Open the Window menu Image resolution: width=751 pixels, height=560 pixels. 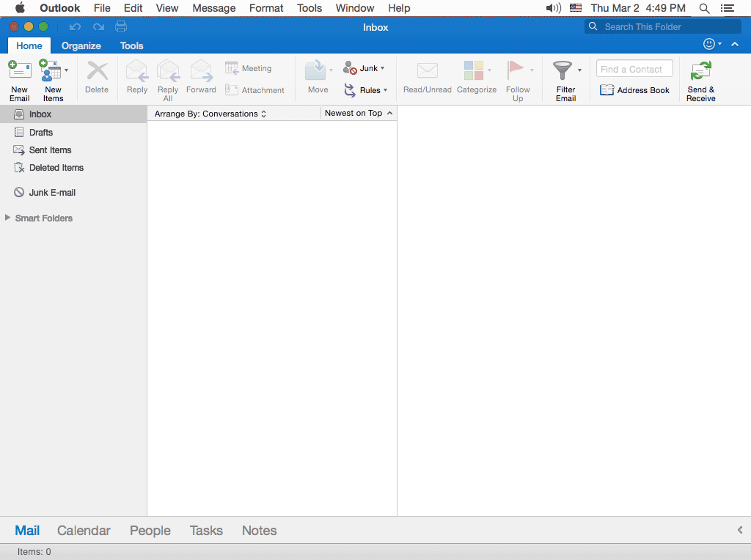coord(355,8)
